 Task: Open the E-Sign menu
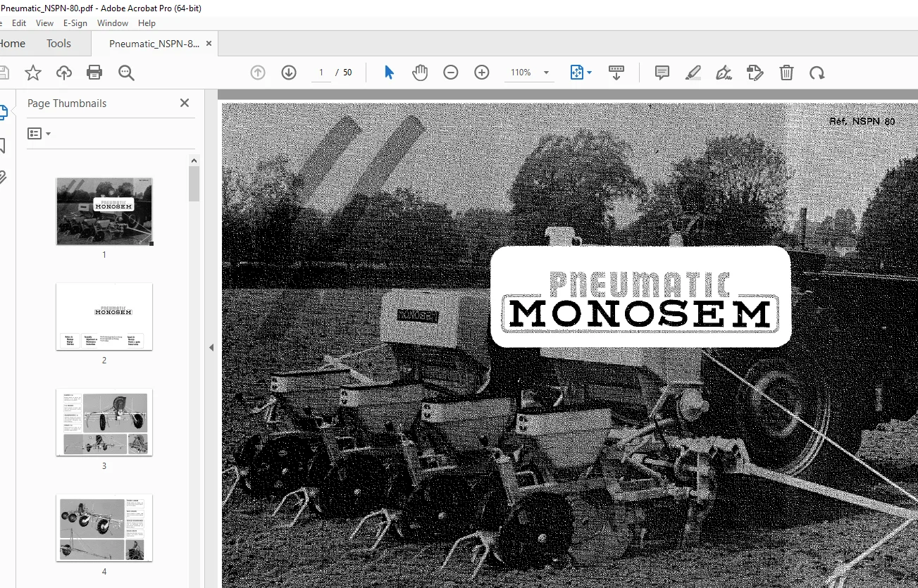[x=75, y=23]
